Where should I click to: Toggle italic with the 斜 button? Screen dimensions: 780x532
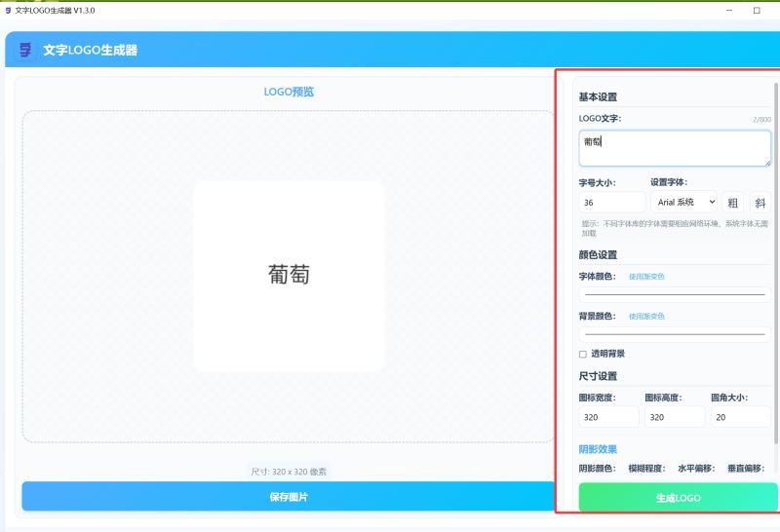[760, 203]
